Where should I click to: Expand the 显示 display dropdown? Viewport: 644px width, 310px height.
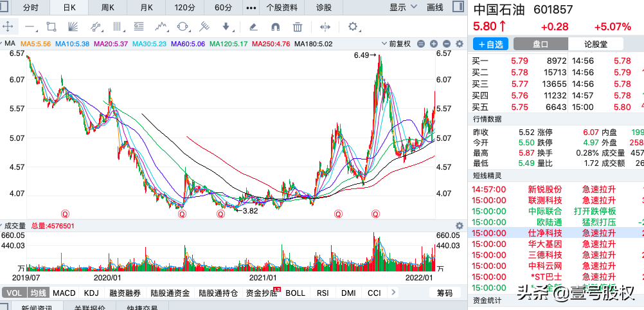[x=403, y=8]
